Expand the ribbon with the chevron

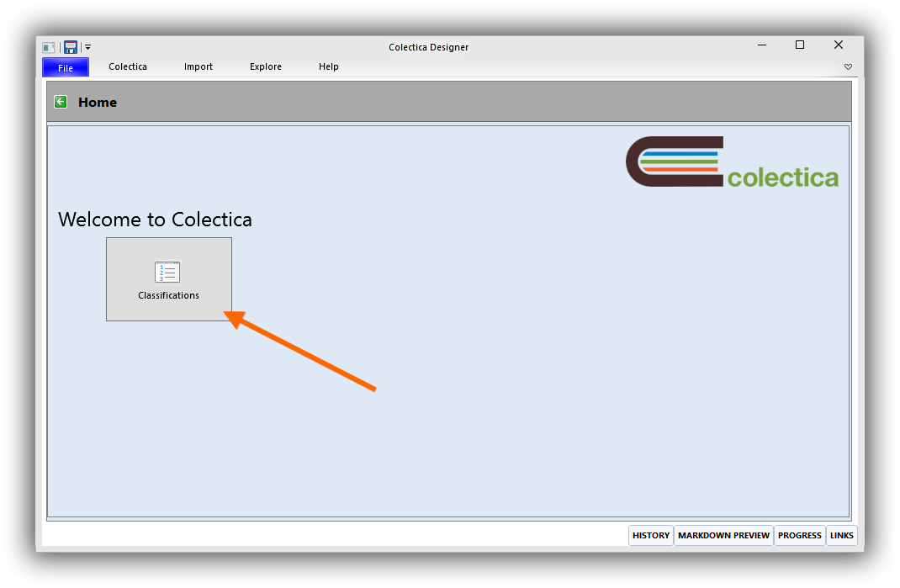(849, 66)
